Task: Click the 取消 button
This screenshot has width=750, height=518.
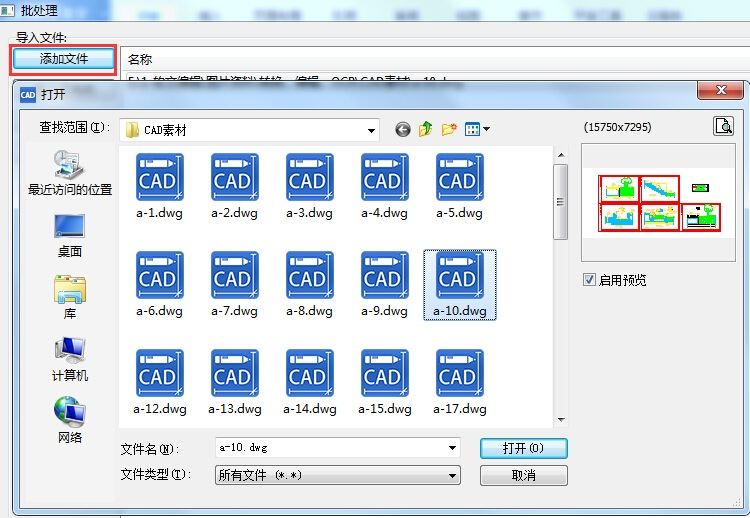Action: point(524,475)
